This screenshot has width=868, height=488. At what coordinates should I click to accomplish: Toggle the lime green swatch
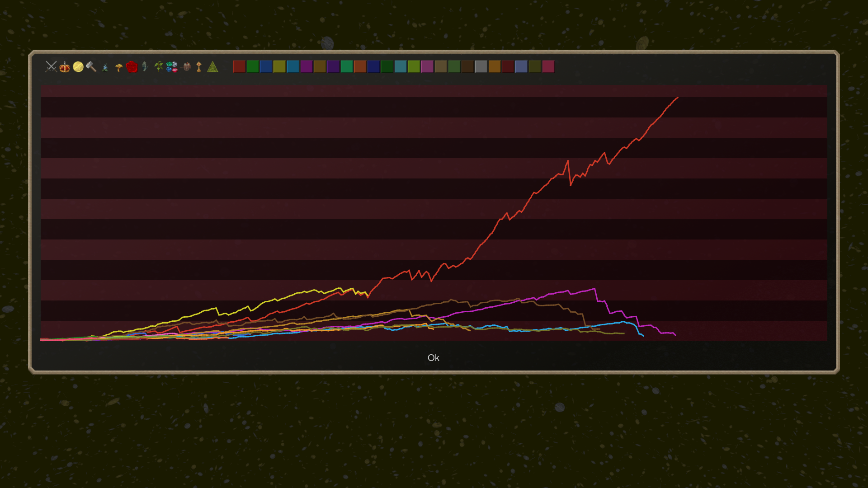click(414, 66)
